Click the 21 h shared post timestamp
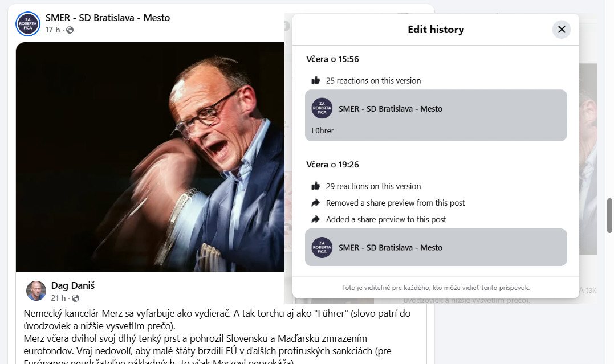 coord(58,298)
